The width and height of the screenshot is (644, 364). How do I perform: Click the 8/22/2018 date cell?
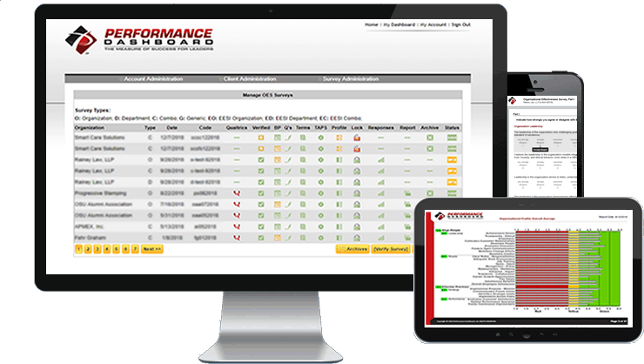pos(172,193)
